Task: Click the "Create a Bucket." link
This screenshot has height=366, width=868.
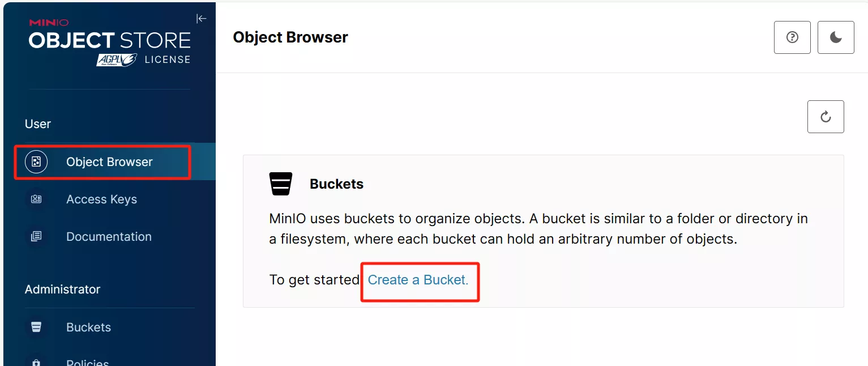Action: (x=418, y=280)
